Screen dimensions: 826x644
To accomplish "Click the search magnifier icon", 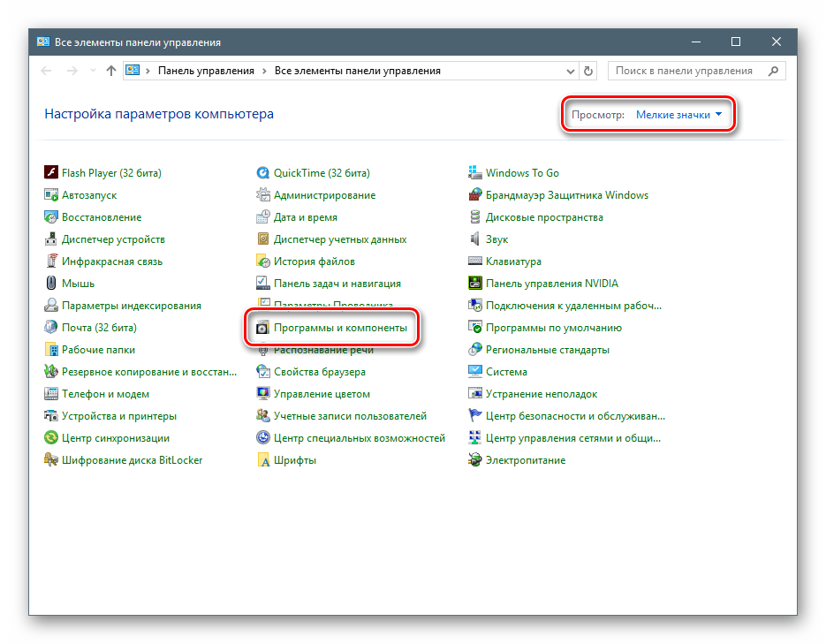I will click(773, 71).
